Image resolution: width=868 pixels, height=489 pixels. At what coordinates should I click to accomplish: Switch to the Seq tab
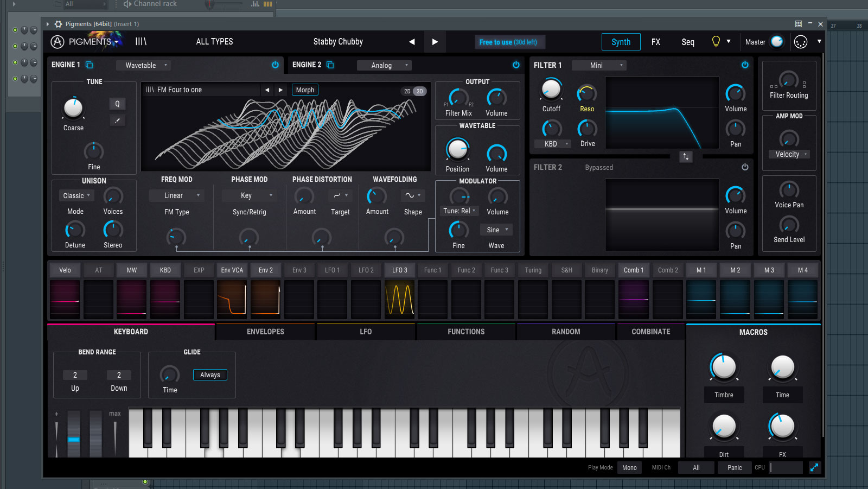(x=688, y=42)
